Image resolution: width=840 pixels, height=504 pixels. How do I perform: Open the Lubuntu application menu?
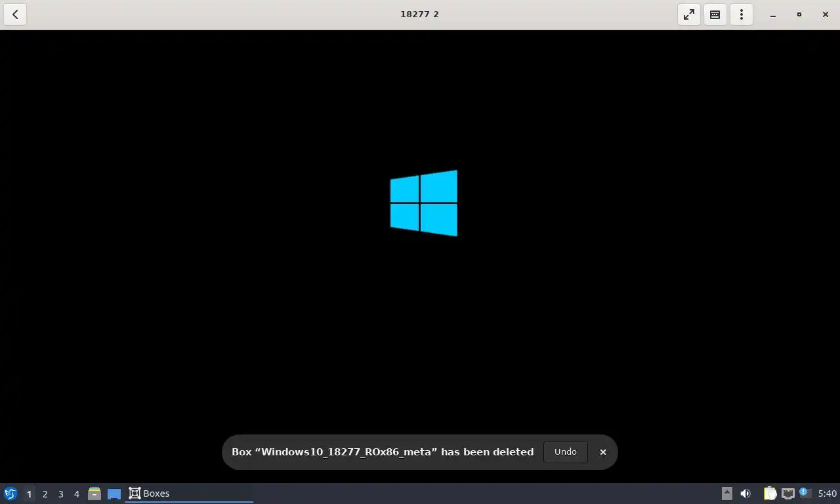(x=10, y=493)
